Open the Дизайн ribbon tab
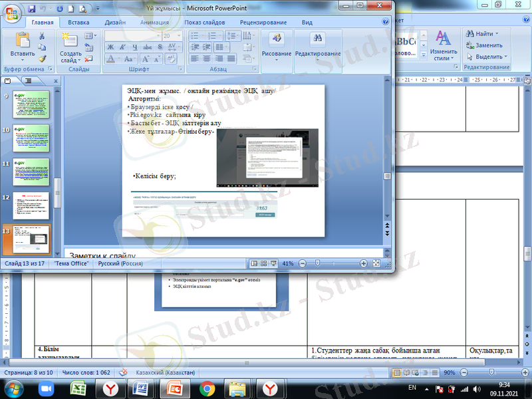Image resolution: width=532 pixels, height=399 pixels. [114, 22]
